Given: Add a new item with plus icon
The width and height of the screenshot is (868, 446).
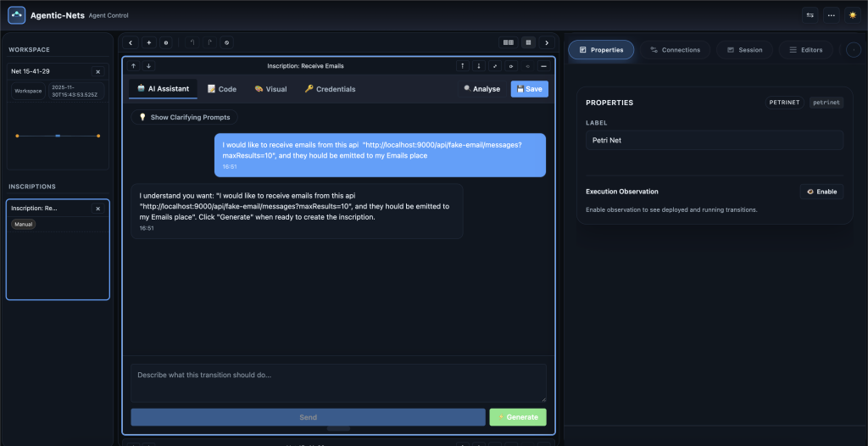Looking at the screenshot, I should click(x=148, y=42).
